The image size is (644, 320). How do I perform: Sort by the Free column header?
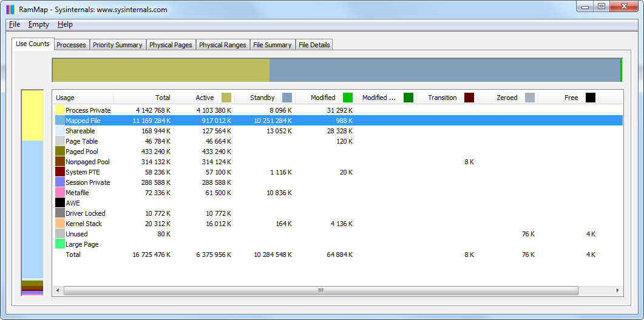pos(569,98)
